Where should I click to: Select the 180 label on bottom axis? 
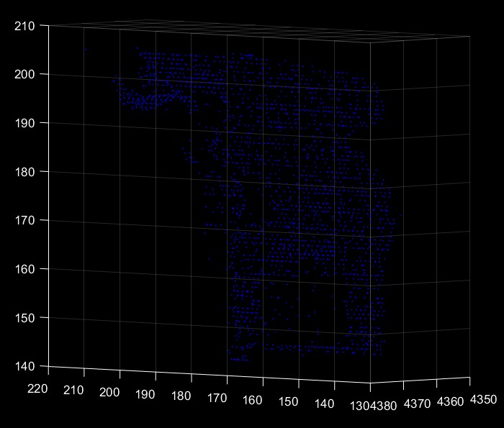[x=181, y=397]
